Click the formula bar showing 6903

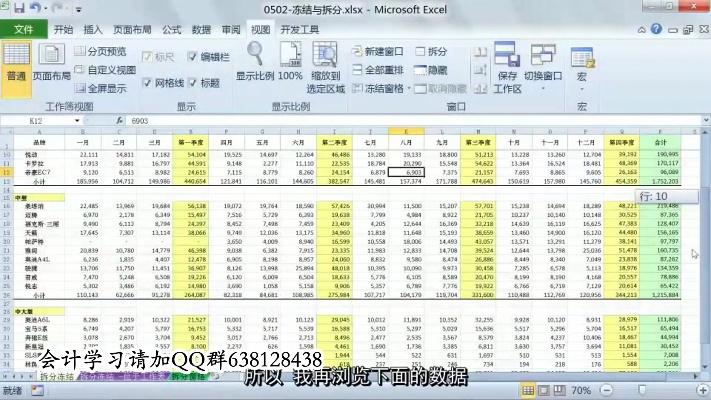pos(414,121)
